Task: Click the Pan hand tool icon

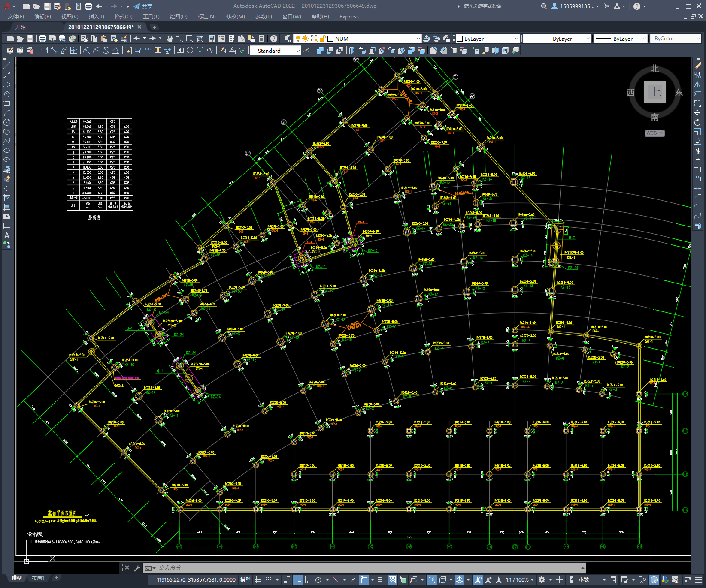Action: click(170, 39)
